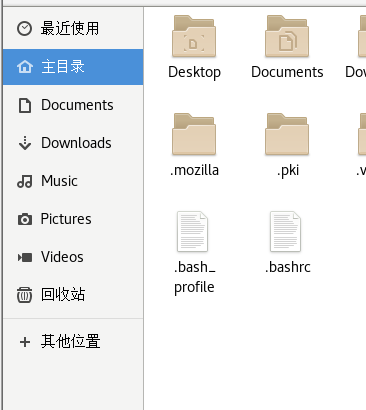Open Videos from the sidebar
The width and height of the screenshot is (366, 410).
pyautogui.click(x=73, y=257)
